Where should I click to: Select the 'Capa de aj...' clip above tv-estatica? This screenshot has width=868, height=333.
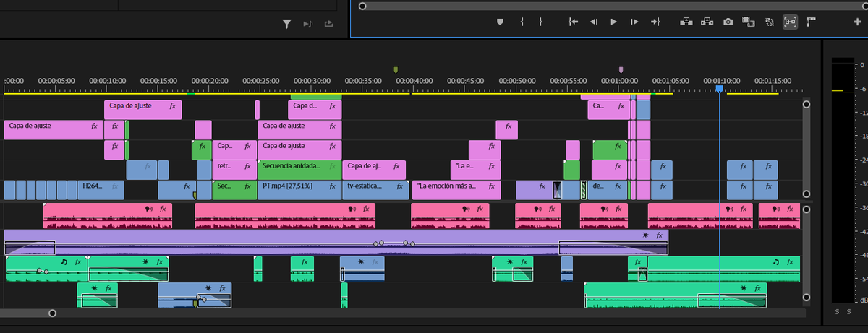[374, 170]
